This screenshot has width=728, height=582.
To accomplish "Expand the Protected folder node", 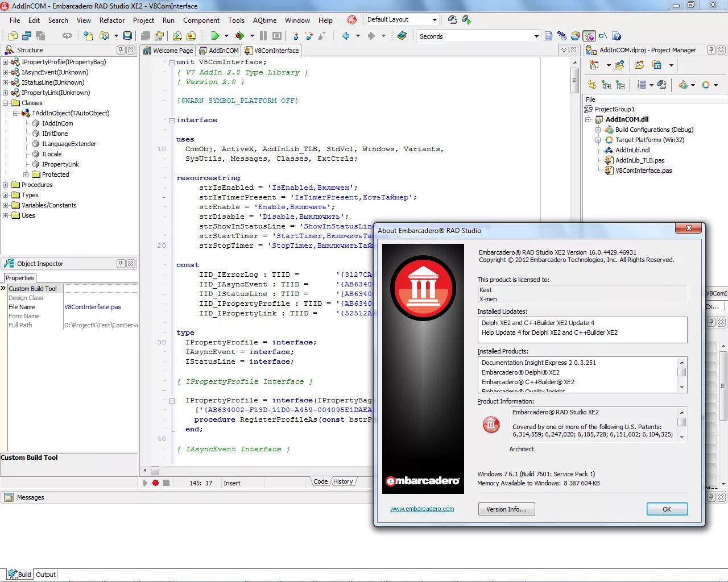I will click(26, 174).
